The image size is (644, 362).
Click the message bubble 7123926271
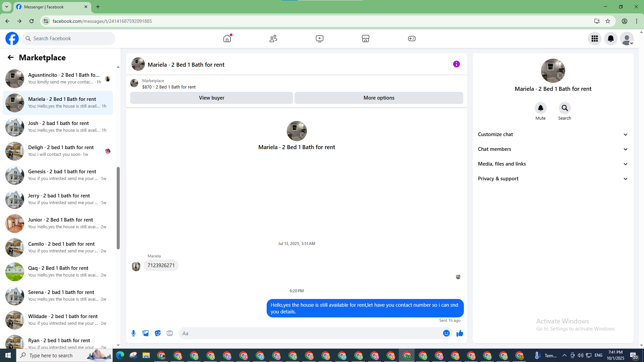click(161, 265)
